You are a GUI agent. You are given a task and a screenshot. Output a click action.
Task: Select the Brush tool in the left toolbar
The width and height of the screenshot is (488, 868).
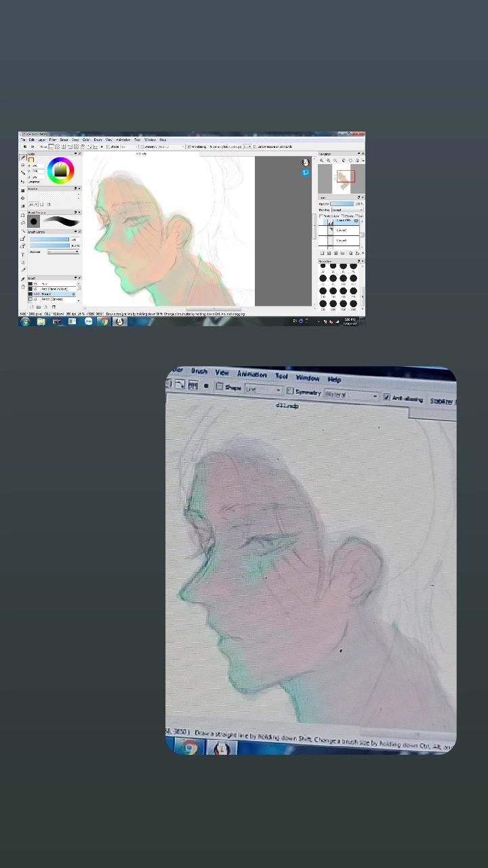(x=22, y=157)
